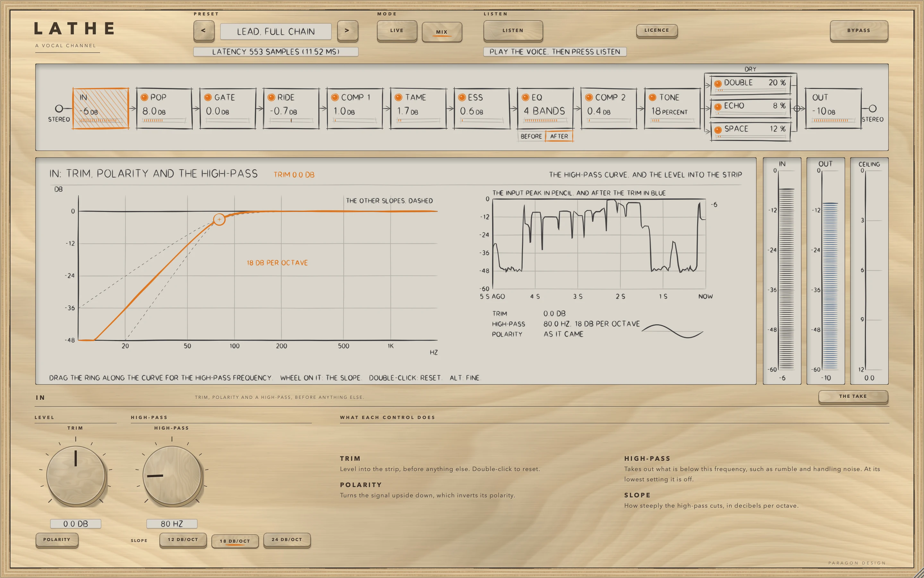Select the COMP 1 1.0 dB value

tap(344, 111)
